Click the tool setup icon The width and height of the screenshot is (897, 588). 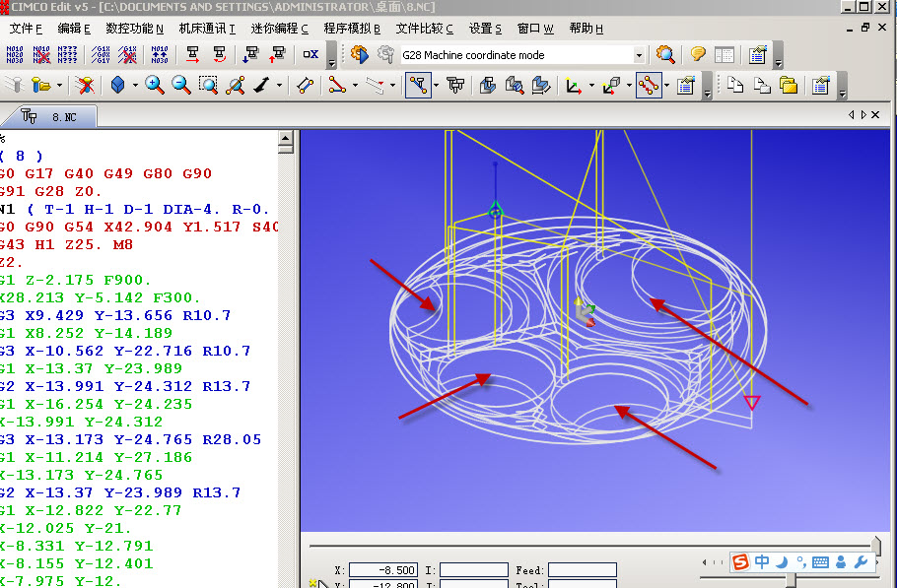click(455, 86)
